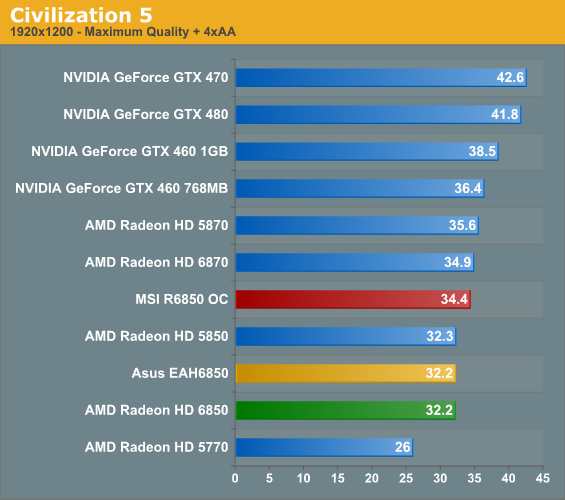Click the x-axis label 10

[303, 478]
